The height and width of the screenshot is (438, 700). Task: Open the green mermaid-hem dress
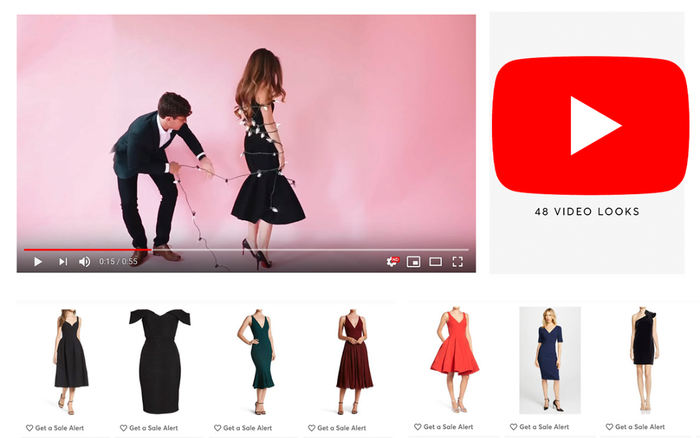(258, 362)
